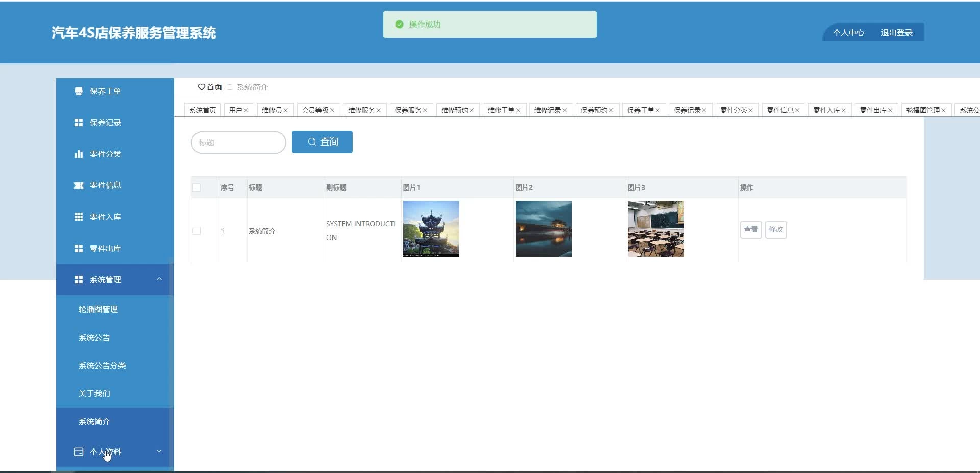Click the 零件分类 bar chart icon
Image resolution: width=980 pixels, height=473 pixels.
79,154
